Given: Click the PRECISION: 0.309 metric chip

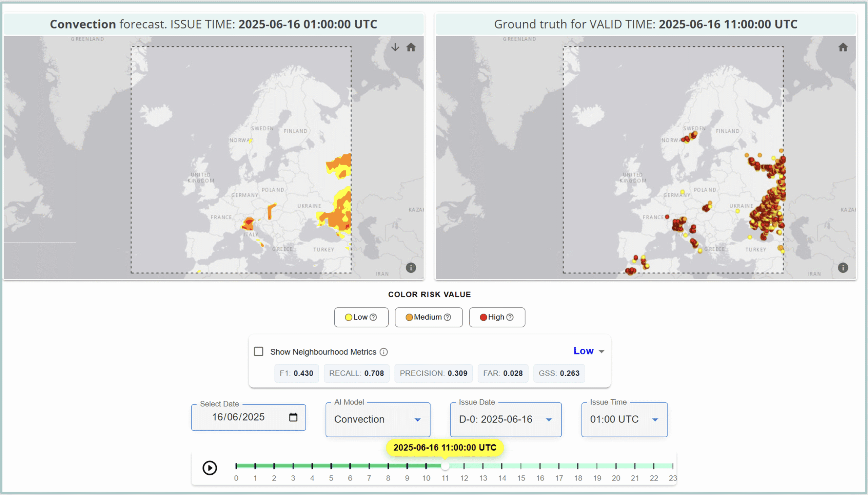Looking at the screenshot, I should point(433,373).
